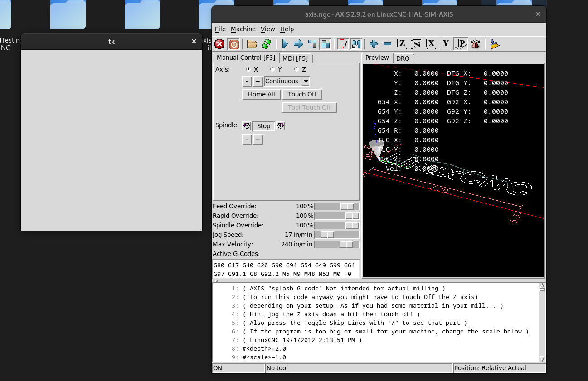Clear live plot with broom icon
Viewport: 588px width, 381px height.
[495, 44]
